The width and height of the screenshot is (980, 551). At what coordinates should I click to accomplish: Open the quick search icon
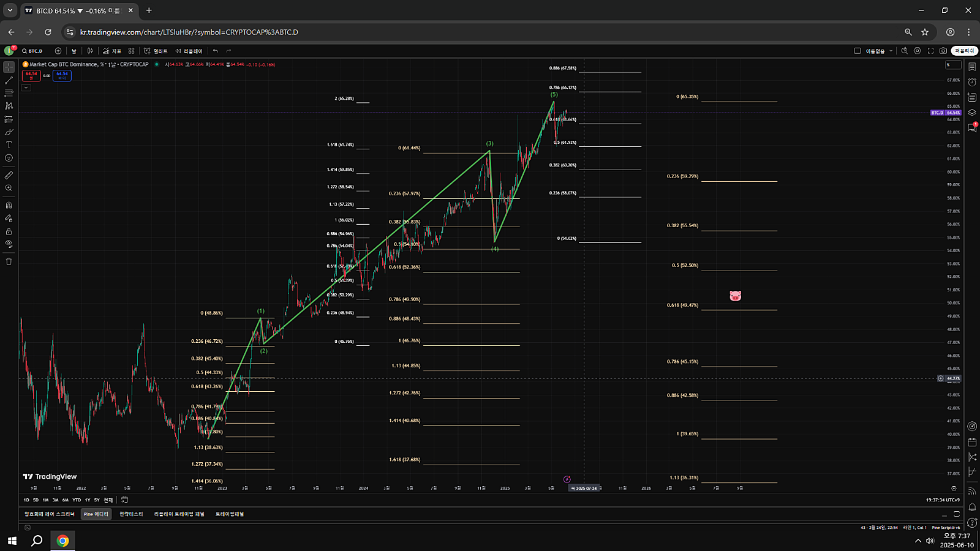pyautogui.click(x=904, y=51)
